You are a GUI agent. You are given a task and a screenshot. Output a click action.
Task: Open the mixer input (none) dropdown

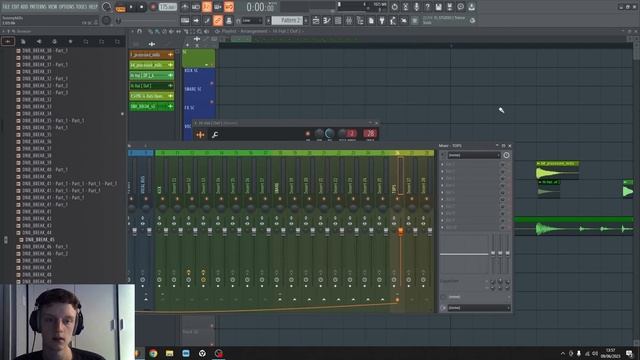[473, 155]
